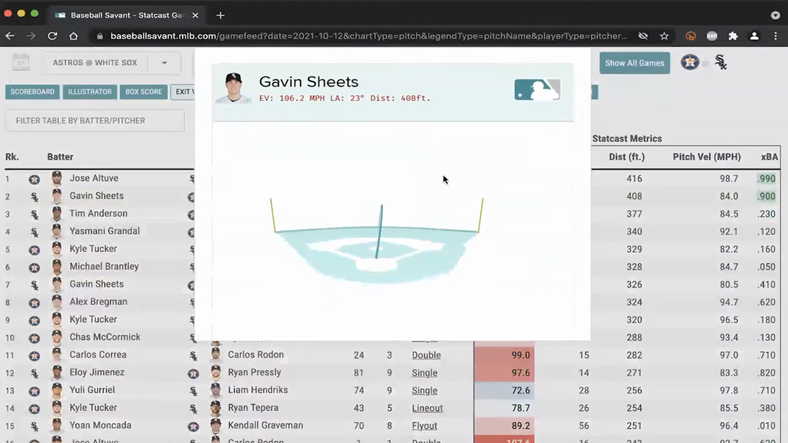The image size is (788, 443).
Task: Click the 3D ballpark trajectory visualization
Action: [x=377, y=241]
